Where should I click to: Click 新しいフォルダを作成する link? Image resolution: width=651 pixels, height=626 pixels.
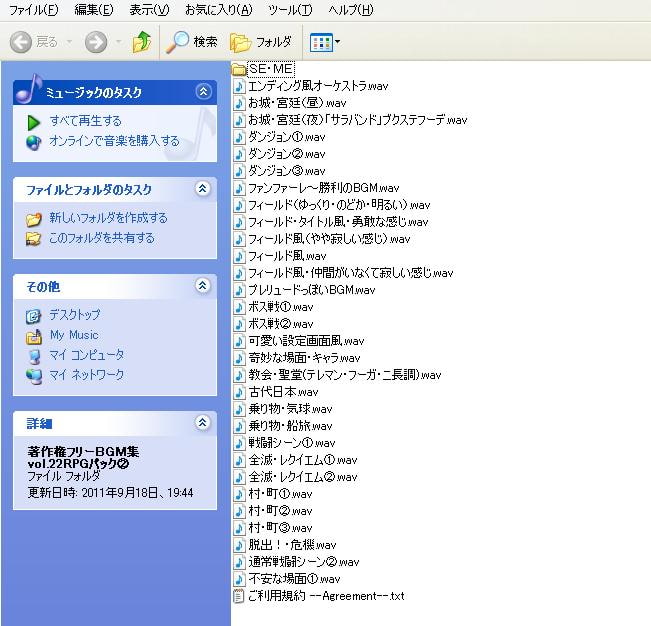point(108,218)
